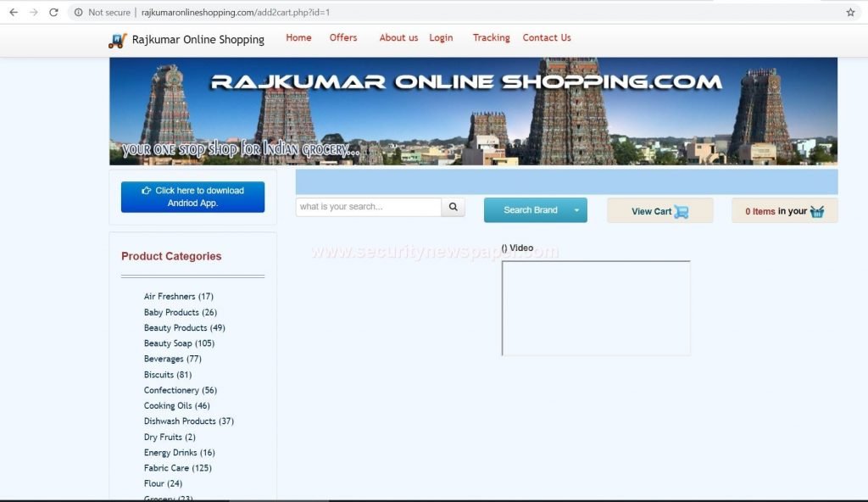
Task: Click the View Cart button
Action: (x=659, y=210)
